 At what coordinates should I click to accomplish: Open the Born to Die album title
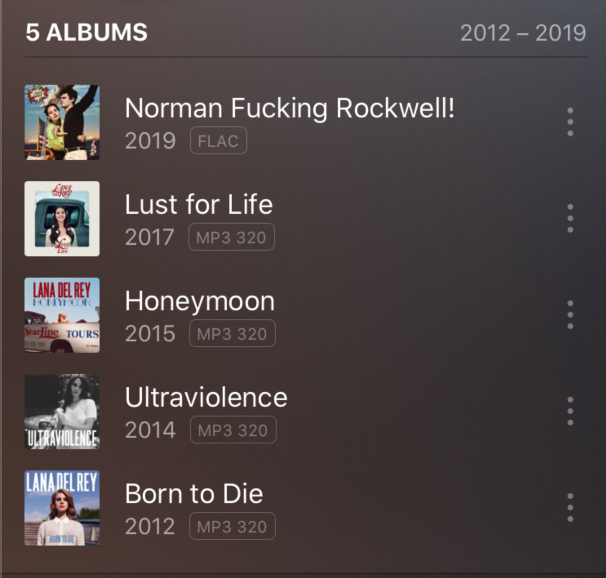click(194, 494)
